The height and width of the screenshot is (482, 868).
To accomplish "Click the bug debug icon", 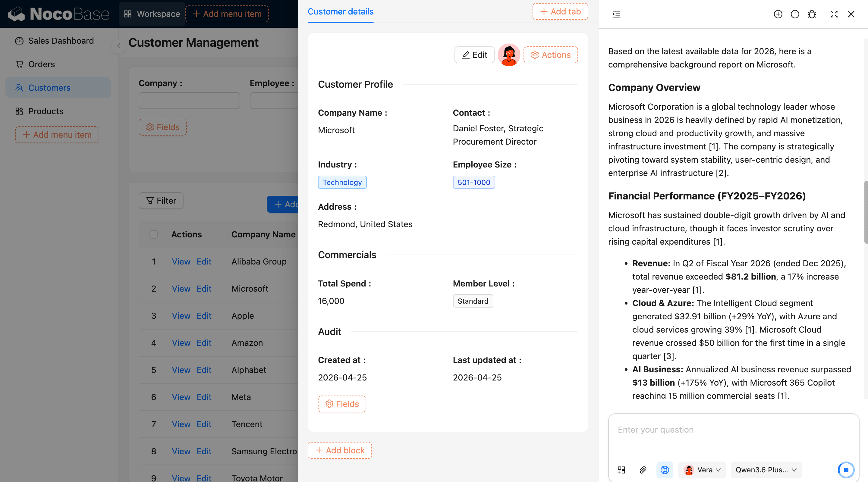I will [x=812, y=14].
